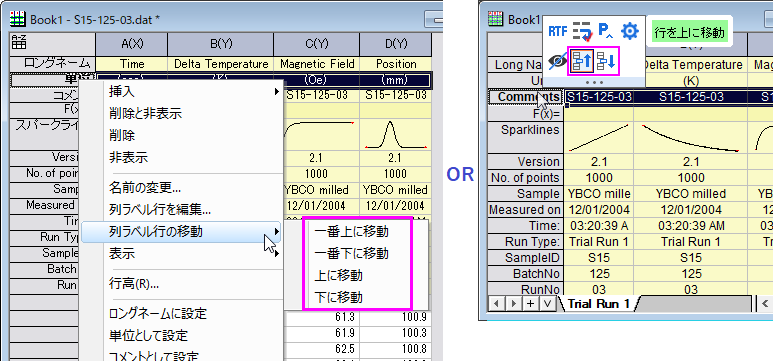The width and height of the screenshot is (773, 361).
Task: Click the move row up icon
Action: point(581,61)
